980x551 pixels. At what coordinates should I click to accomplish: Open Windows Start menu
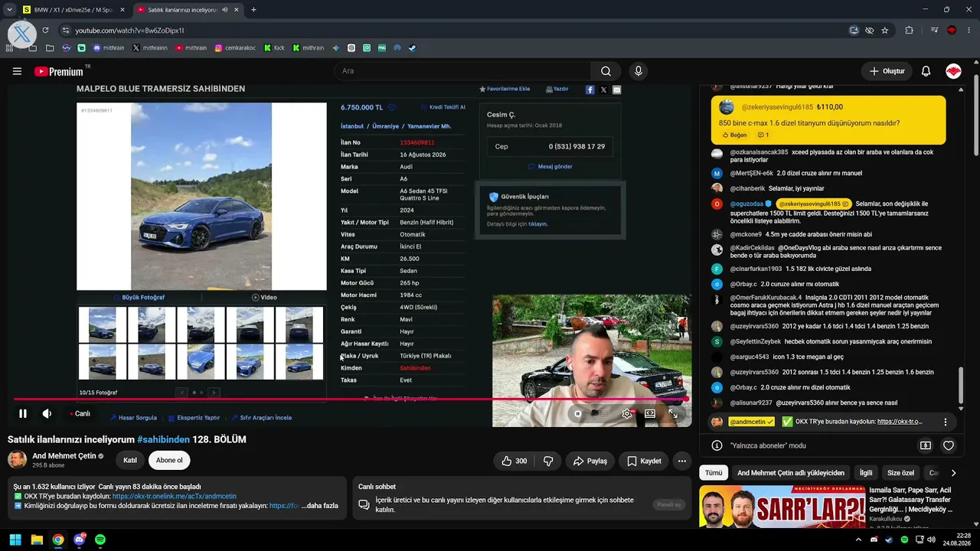tap(15, 540)
